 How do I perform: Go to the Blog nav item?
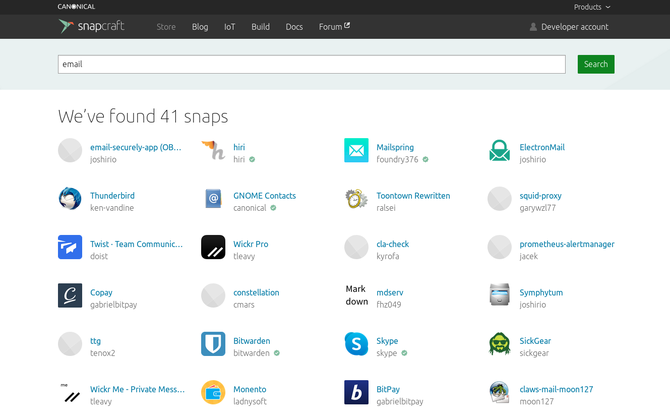[200, 27]
